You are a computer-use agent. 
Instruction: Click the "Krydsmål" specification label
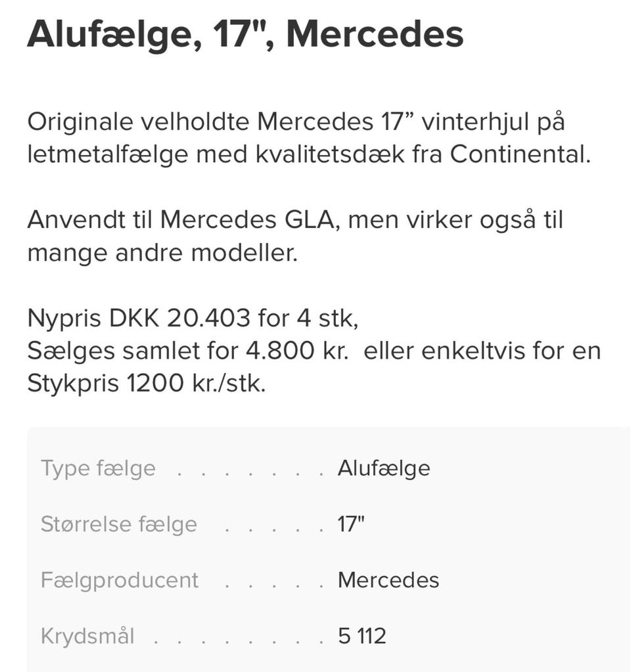[x=87, y=636]
